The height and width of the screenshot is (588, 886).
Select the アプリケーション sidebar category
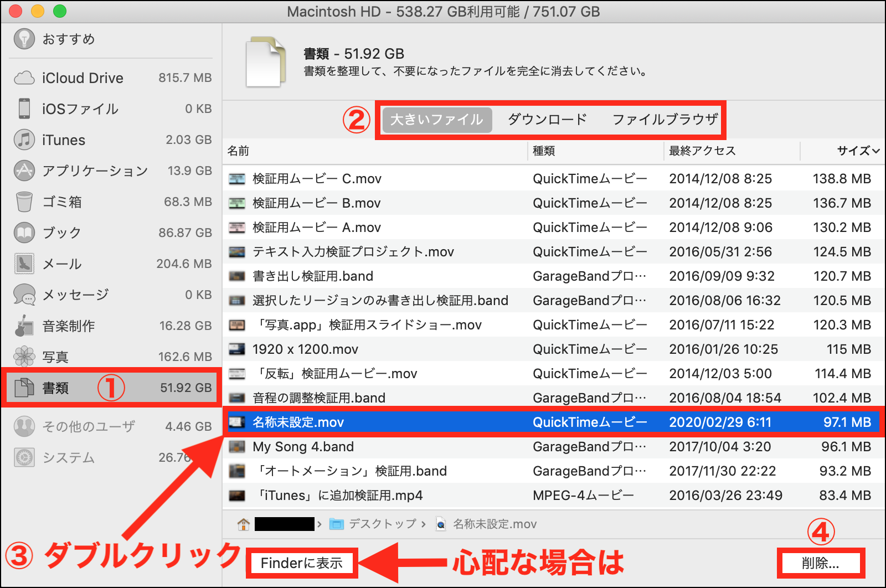coord(112,171)
